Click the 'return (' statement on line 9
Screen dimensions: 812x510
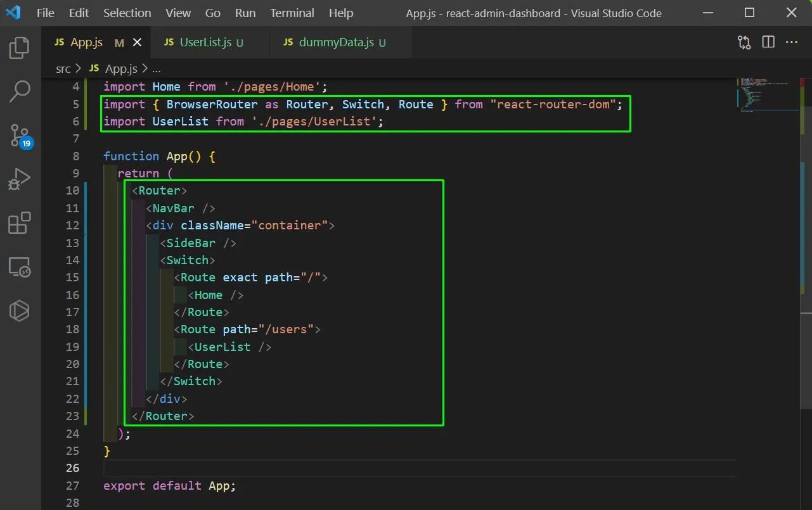145,174
